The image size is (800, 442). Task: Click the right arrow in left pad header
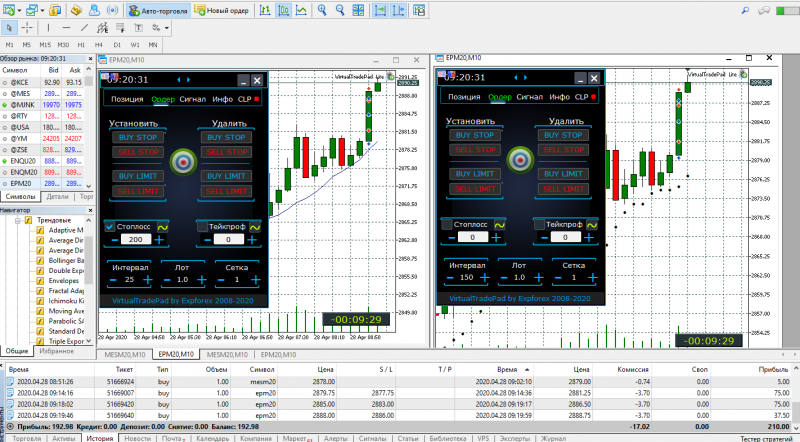coord(189,80)
